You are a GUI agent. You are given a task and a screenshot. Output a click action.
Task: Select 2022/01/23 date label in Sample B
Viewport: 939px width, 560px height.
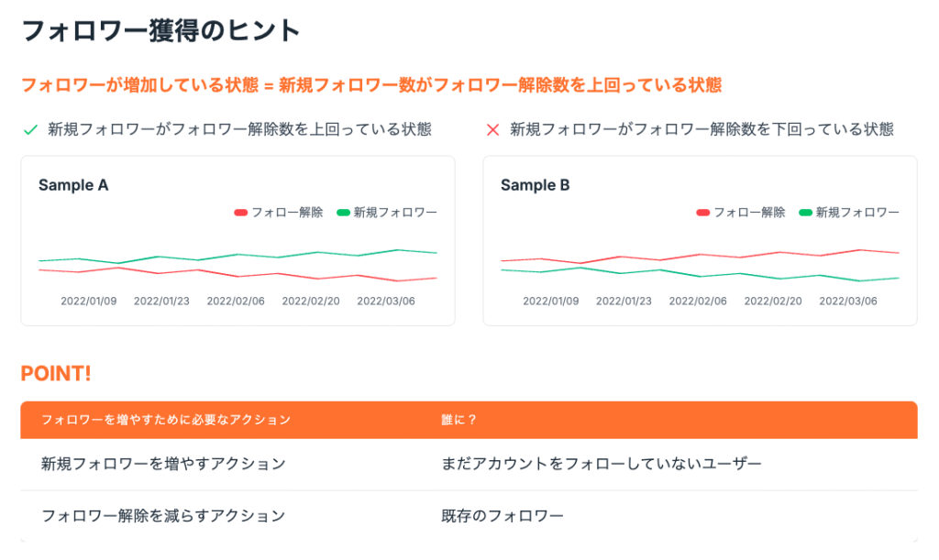point(624,301)
